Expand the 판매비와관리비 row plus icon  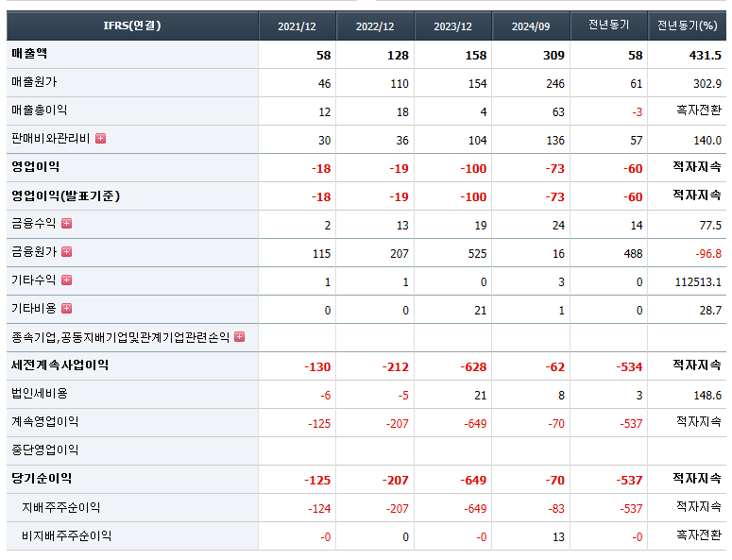pos(100,138)
